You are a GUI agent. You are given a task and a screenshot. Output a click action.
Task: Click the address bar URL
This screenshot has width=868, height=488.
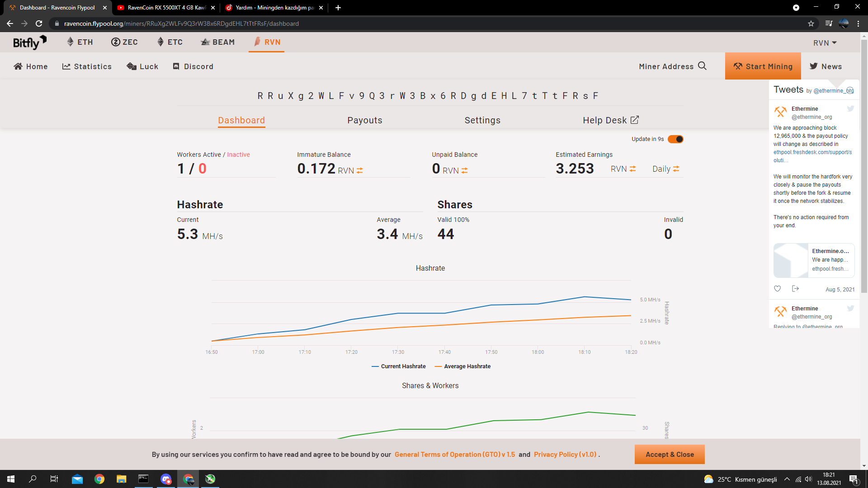point(181,23)
